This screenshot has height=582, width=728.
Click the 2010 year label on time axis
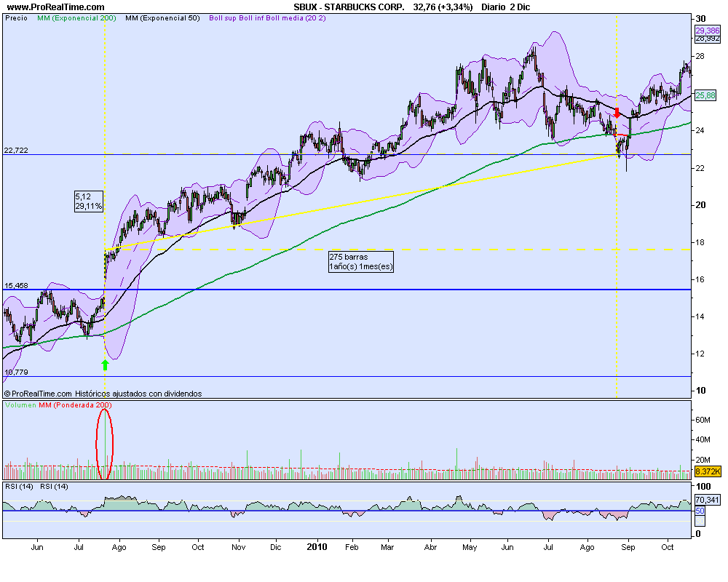point(317,547)
